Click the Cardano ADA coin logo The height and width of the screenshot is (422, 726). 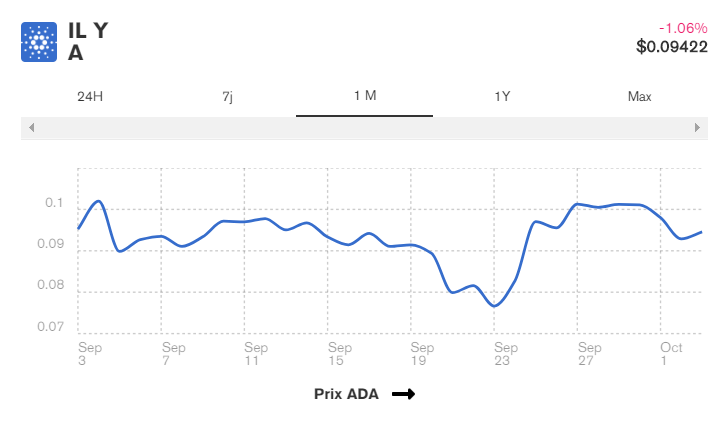(39, 42)
